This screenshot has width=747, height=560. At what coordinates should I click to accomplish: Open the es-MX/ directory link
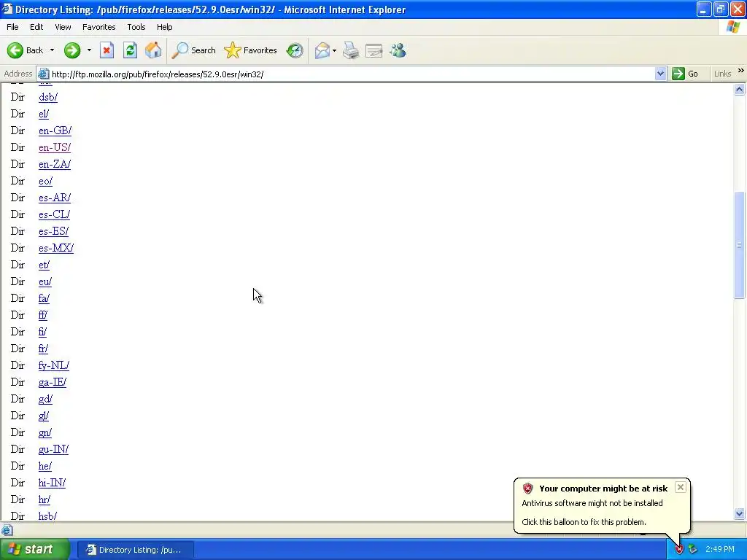56,248
